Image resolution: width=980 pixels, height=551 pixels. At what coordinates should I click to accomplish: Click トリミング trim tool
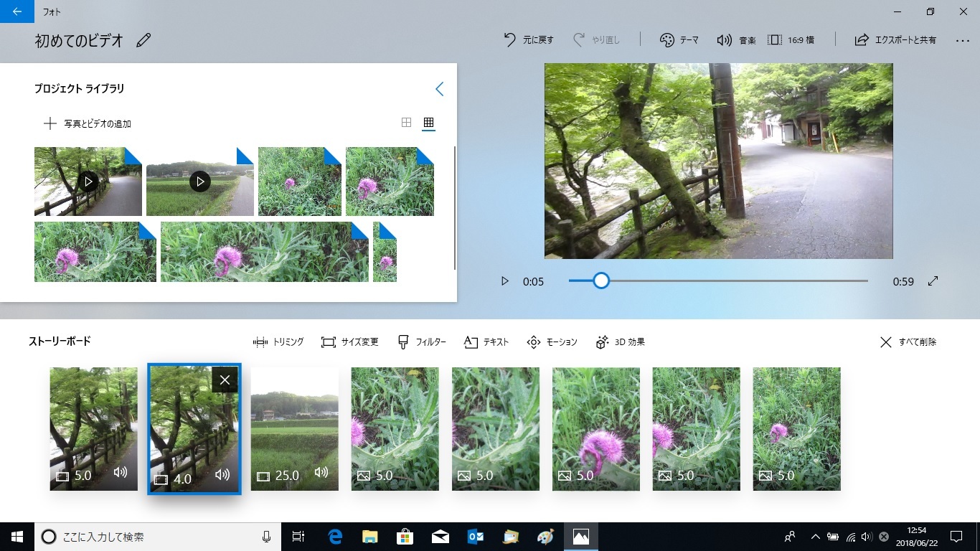click(278, 342)
